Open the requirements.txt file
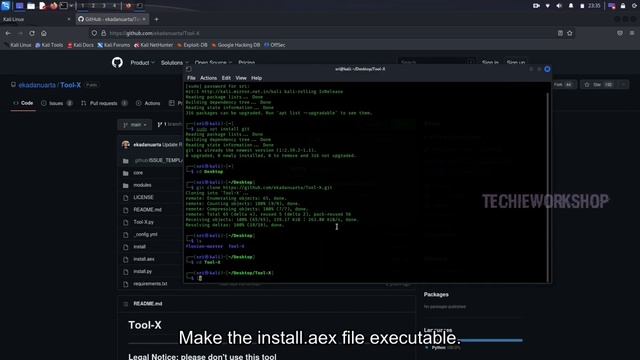This screenshot has height=360, width=640. 150,283
